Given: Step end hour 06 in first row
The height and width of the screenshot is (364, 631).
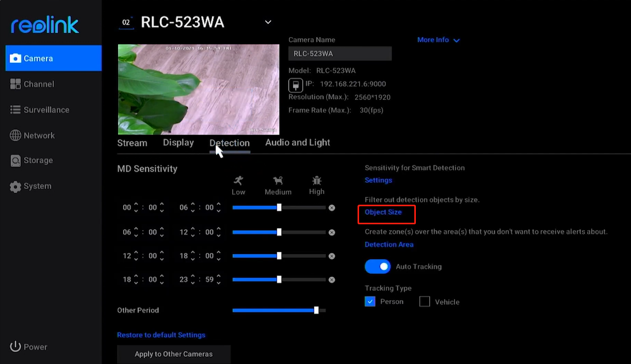Looking at the screenshot, I should point(193,208).
